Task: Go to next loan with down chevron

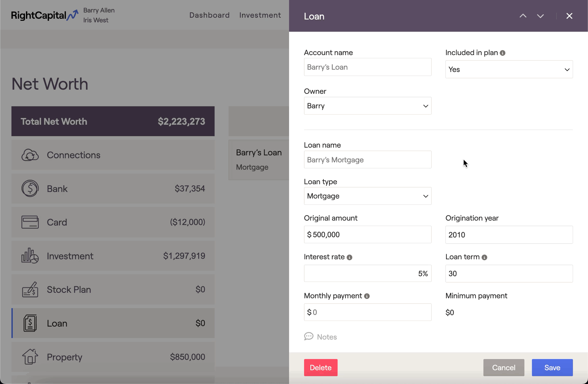Action: coord(540,16)
